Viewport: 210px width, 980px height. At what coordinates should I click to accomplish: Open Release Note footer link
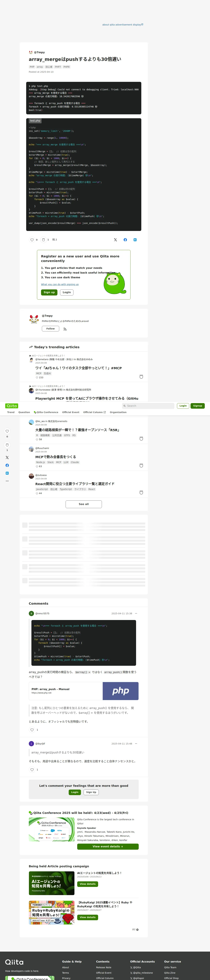pyautogui.click(x=104, y=967)
